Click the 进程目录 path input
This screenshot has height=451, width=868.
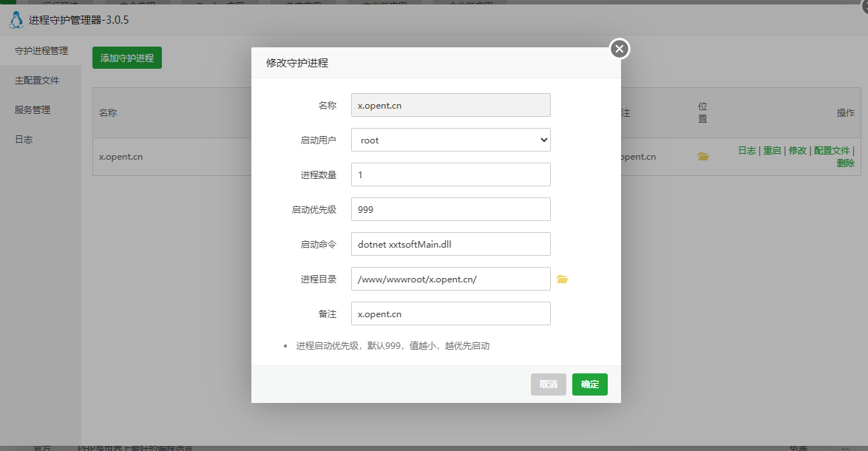point(450,279)
